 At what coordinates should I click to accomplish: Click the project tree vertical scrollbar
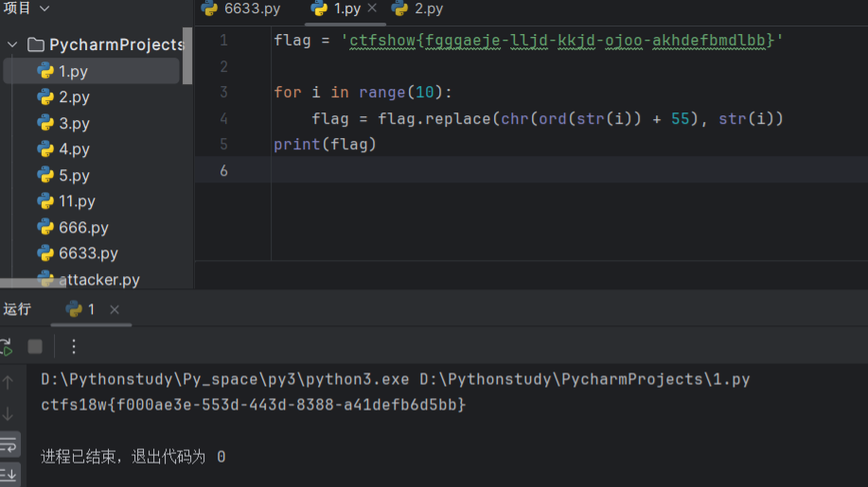coord(187,56)
